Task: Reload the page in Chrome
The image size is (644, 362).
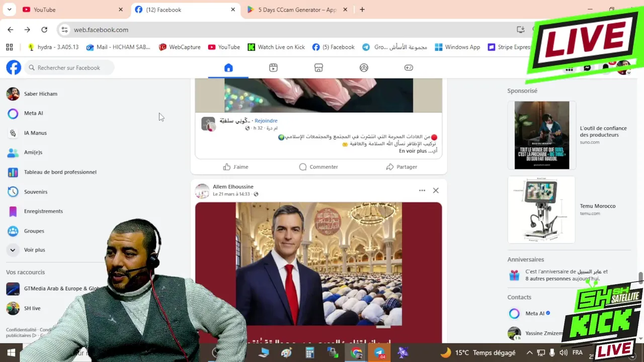Action: point(44,30)
